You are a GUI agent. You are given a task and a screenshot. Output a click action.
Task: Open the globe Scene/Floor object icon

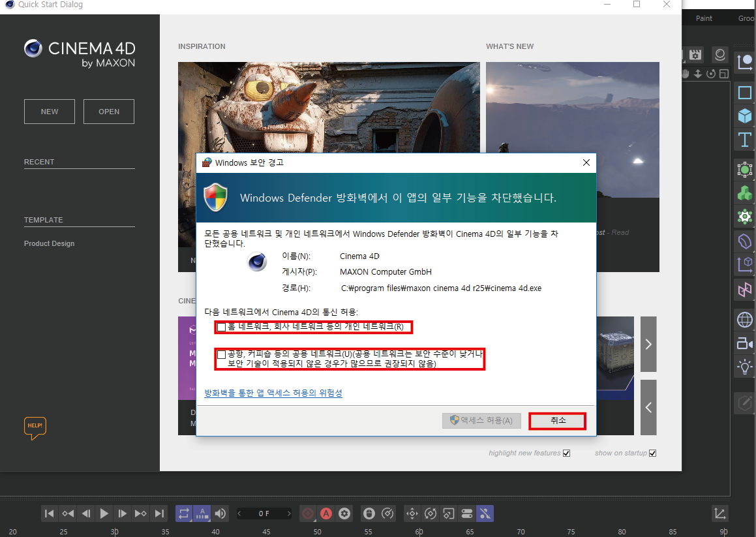745,320
